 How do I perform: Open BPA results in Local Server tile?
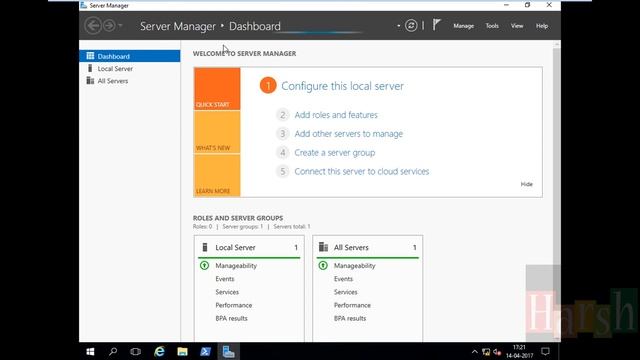(231, 318)
